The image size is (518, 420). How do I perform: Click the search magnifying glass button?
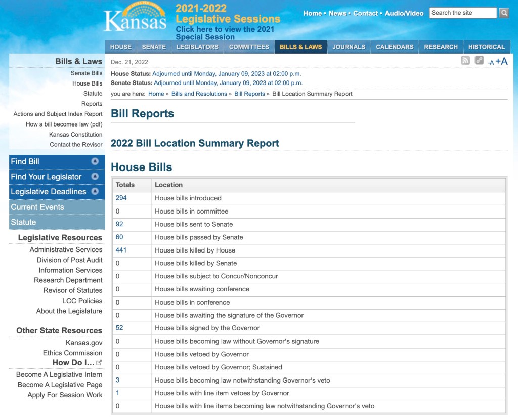[x=504, y=13]
